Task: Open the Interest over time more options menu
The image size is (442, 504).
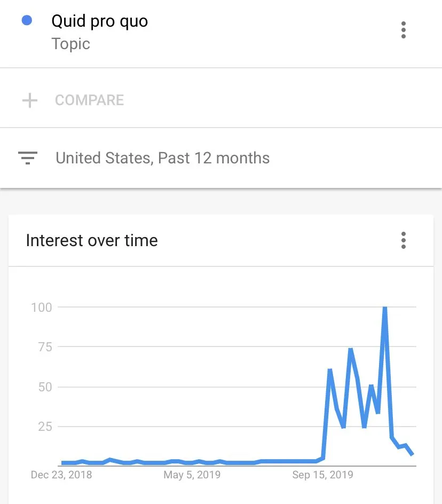Action: coord(404,240)
